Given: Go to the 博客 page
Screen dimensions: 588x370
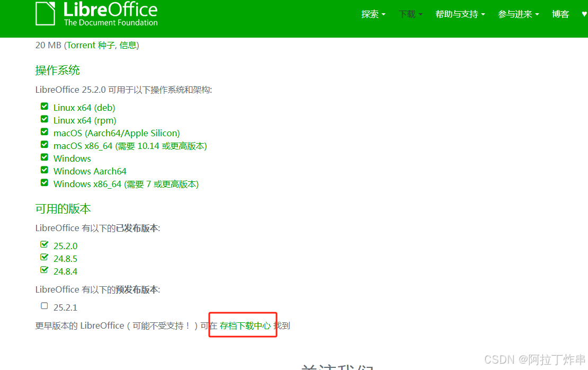Looking at the screenshot, I should pos(560,14).
